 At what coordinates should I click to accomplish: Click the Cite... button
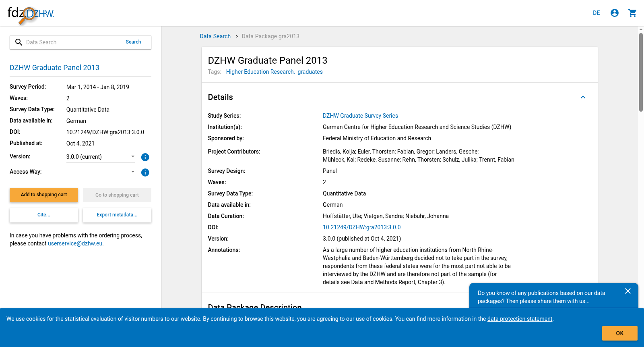[x=44, y=215]
